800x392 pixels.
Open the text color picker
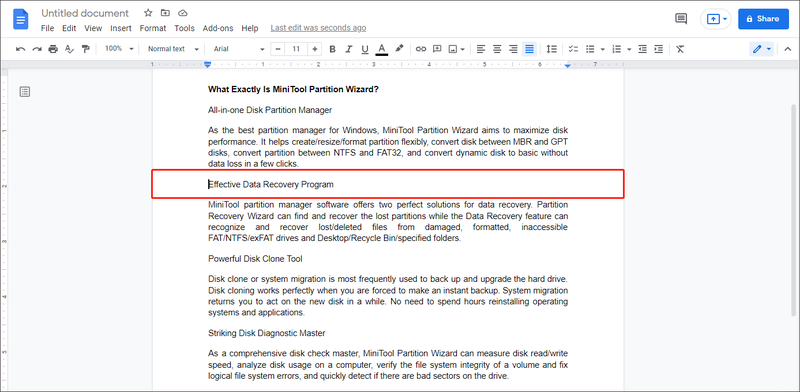(381, 49)
